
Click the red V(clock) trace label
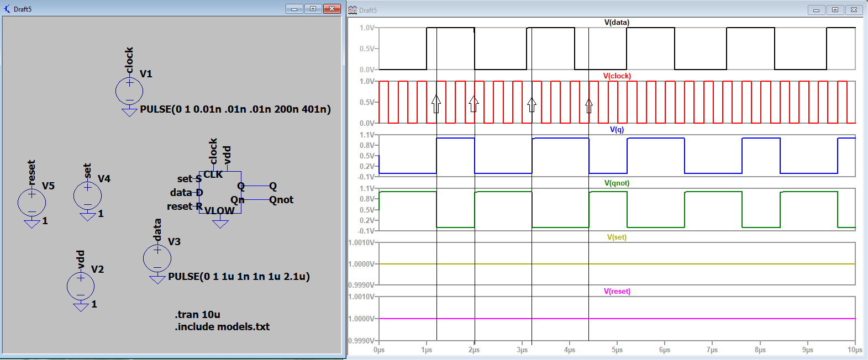pyautogui.click(x=617, y=76)
